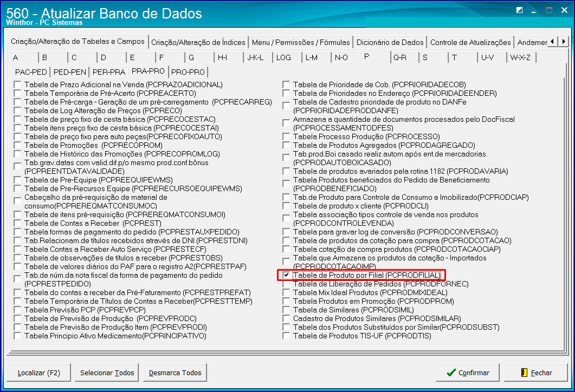Select letter tab A
The height and width of the screenshot is (392, 575).
pyautogui.click(x=24, y=57)
